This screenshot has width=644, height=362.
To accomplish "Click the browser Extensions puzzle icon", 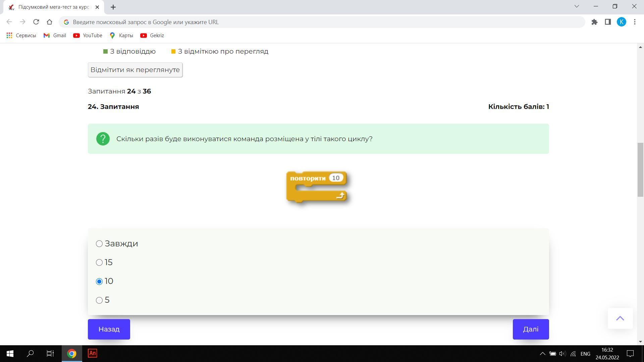I will pos(594,22).
